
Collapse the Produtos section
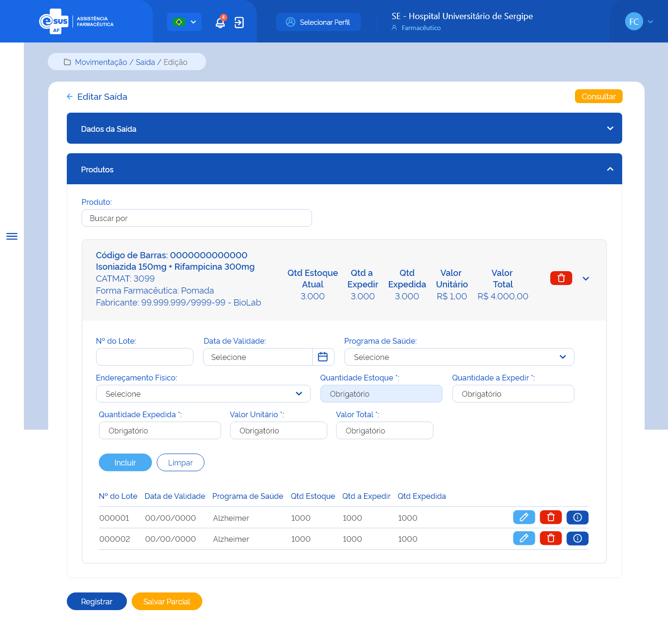pos(344,169)
